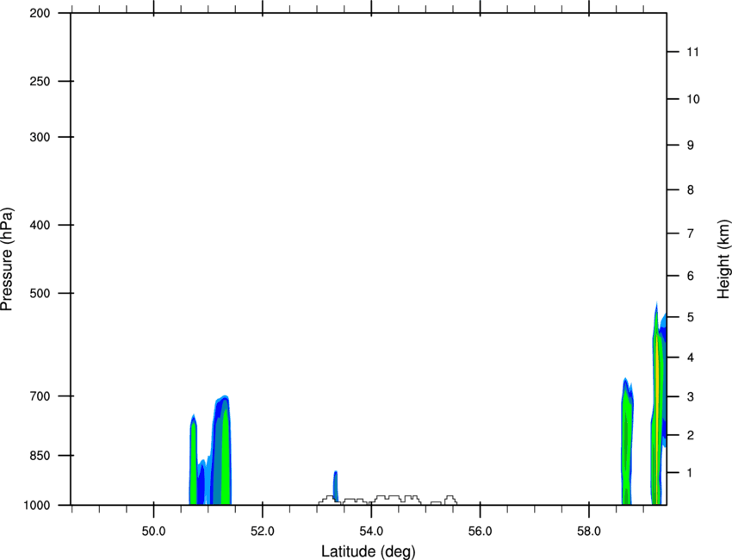This screenshot has height=560, width=732.
Task: Select the 850 pressure tick label
Action: 40,456
